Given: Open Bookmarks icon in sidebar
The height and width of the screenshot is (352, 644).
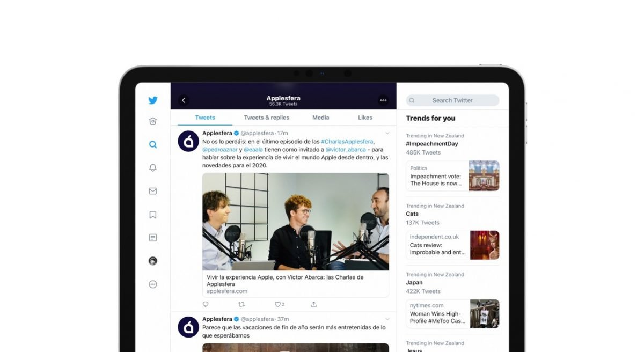Looking at the screenshot, I should [x=153, y=215].
